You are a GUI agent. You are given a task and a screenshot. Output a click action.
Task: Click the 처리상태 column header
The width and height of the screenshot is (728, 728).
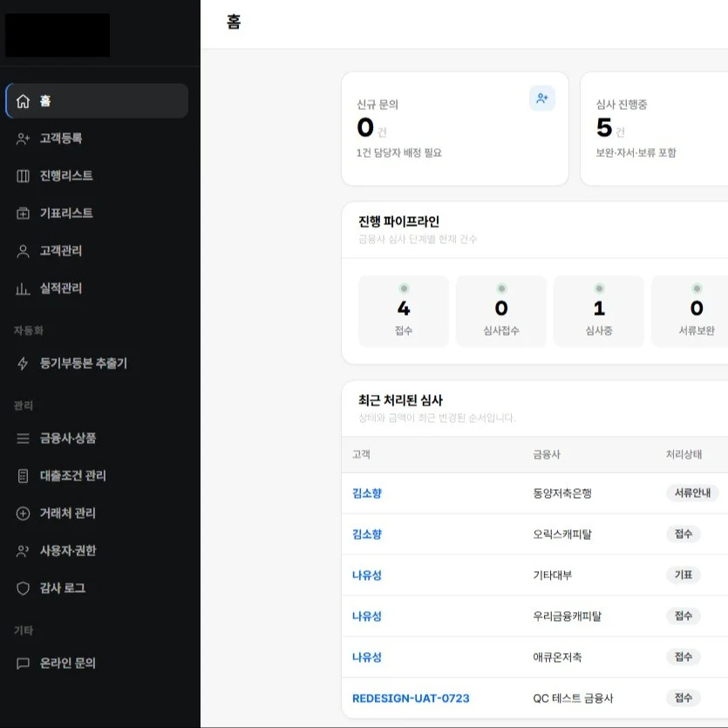pyautogui.click(x=684, y=454)
